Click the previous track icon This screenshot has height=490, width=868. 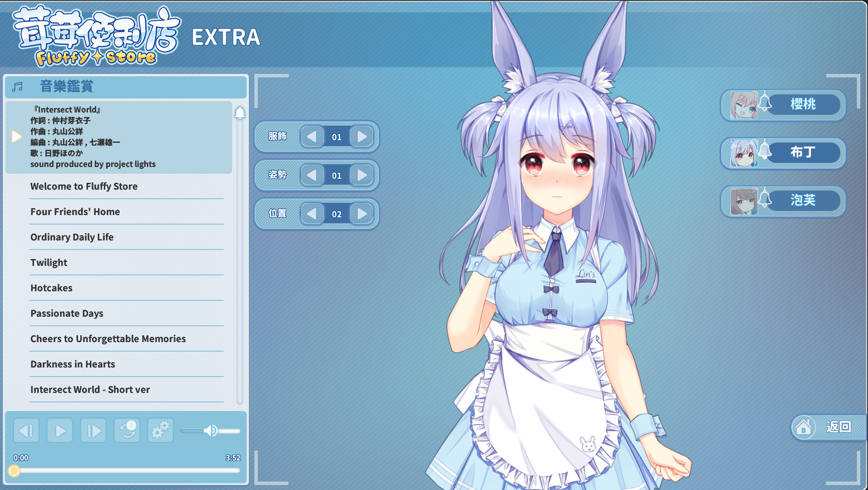(26, 430)
